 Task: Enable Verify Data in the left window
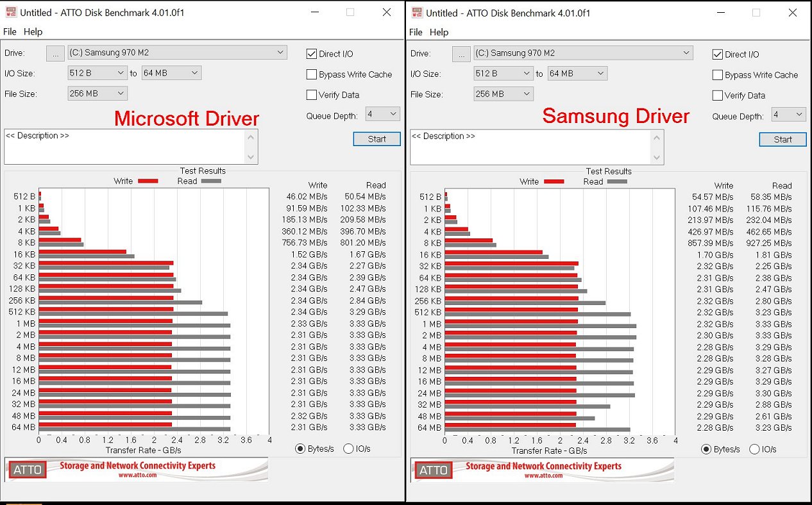pos(312,95)
